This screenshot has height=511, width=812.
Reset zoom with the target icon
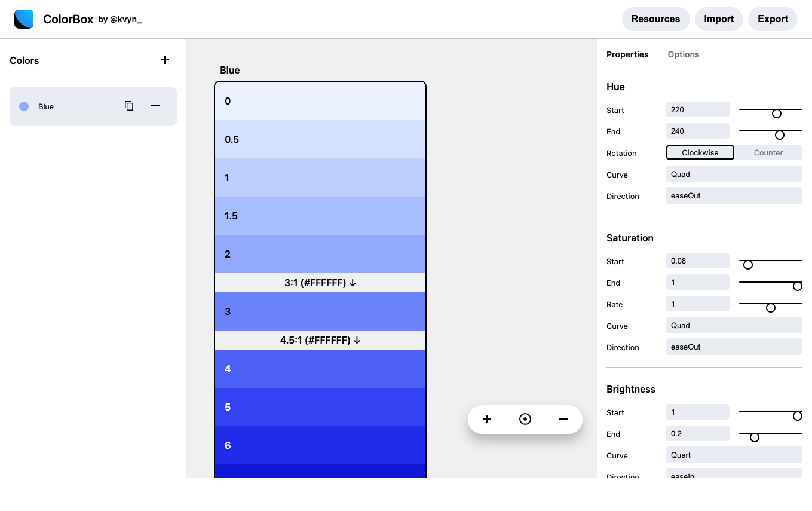click(525, 419)
